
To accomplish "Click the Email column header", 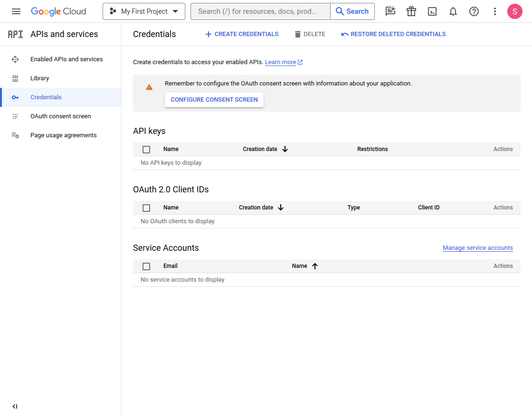I will pyautogui.click(x=171, y=266).
